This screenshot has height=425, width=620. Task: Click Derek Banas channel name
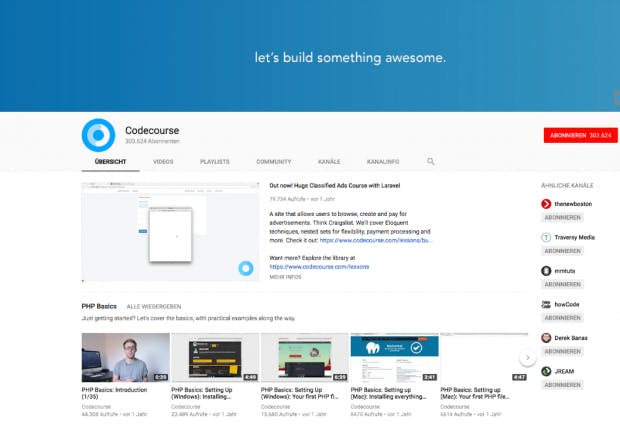(x=571, y=338)
